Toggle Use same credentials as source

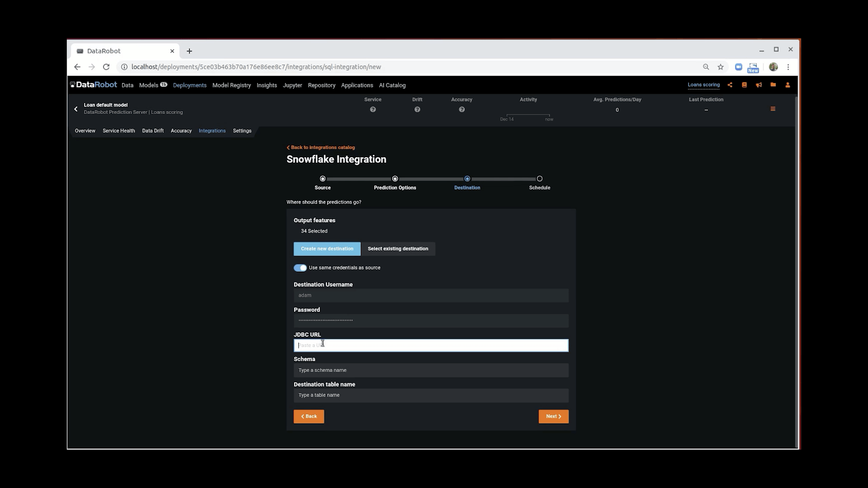coord(300,268)
